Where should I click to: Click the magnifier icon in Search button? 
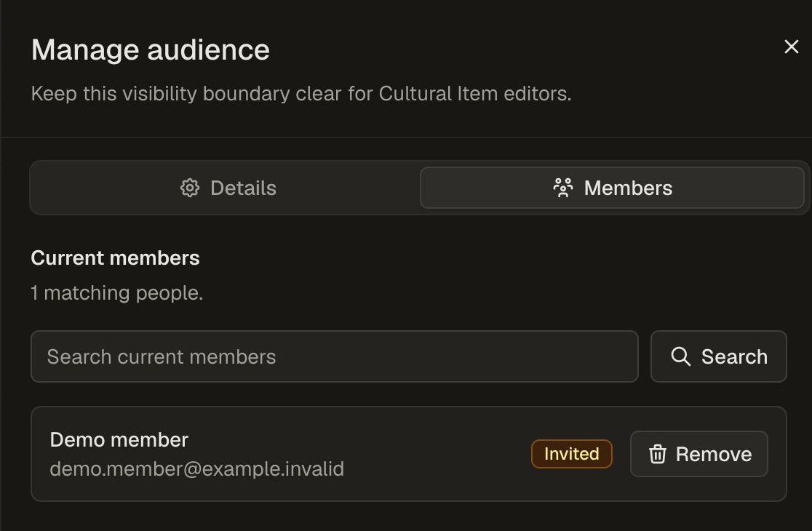pyautogui.click(x=680, y=356)
